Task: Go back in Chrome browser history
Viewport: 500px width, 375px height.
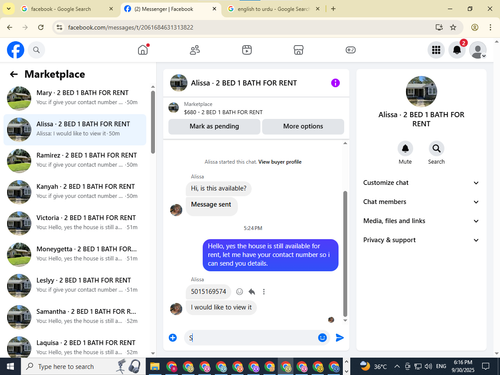Action: (x=10, y=27)
